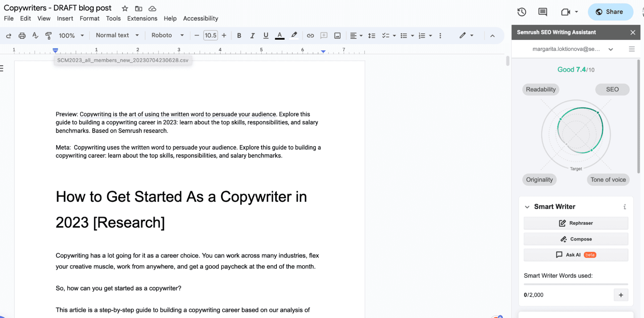Select the Tone of voice tab

608,180
